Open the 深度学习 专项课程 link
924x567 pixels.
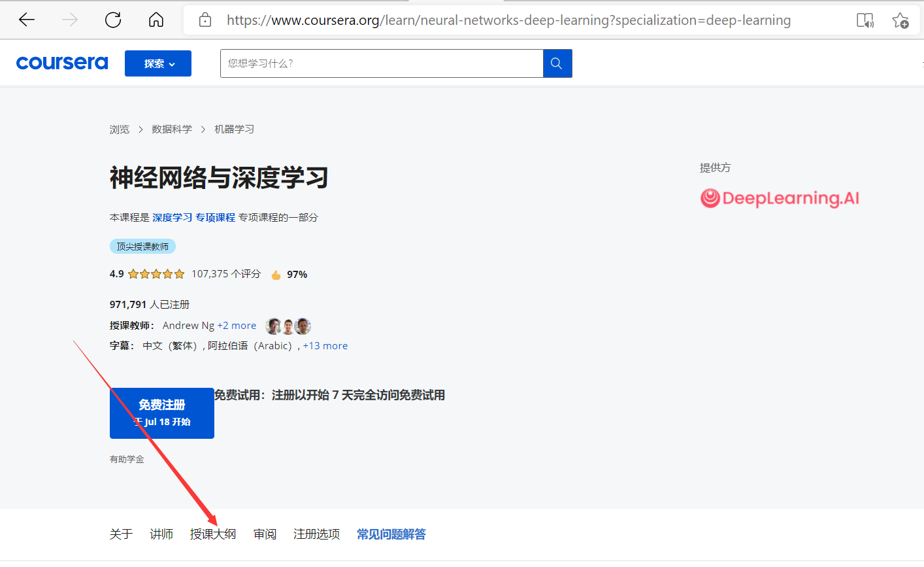point(194,216)
